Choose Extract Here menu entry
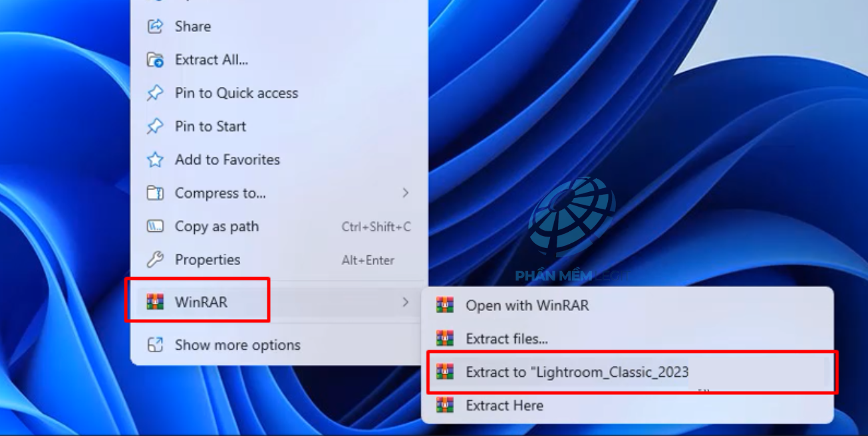The height and width of the screenshot is (436, 868). [x=628, y=405]
